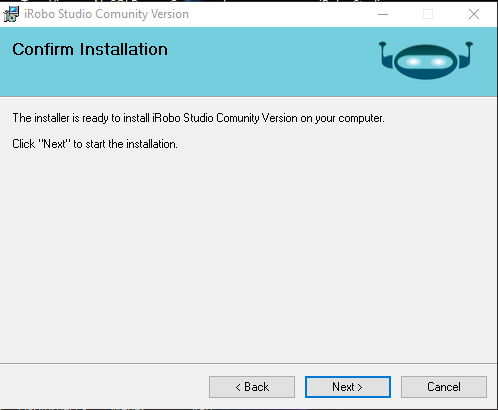Click the empty grey dialog body area
This screenshot has width=498, height=410.
248,253
